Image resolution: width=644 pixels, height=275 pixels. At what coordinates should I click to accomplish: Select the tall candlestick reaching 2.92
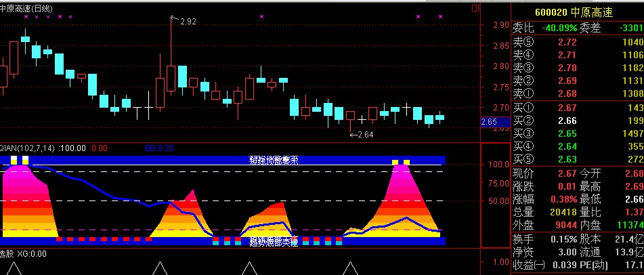tap(171, 75)
